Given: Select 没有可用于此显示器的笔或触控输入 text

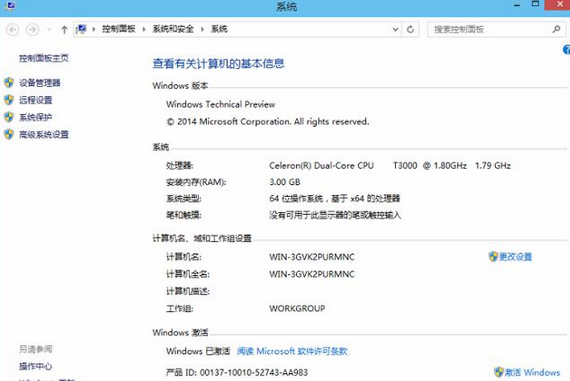Looking at the screenshot, I should coord(335,215).
